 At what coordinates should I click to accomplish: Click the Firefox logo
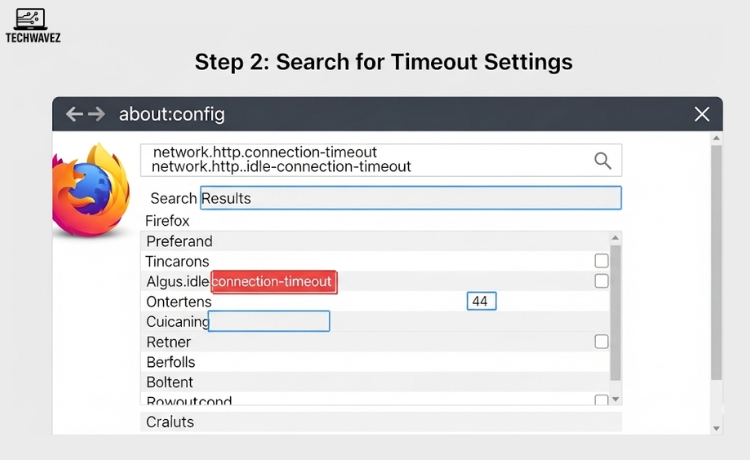91,190
